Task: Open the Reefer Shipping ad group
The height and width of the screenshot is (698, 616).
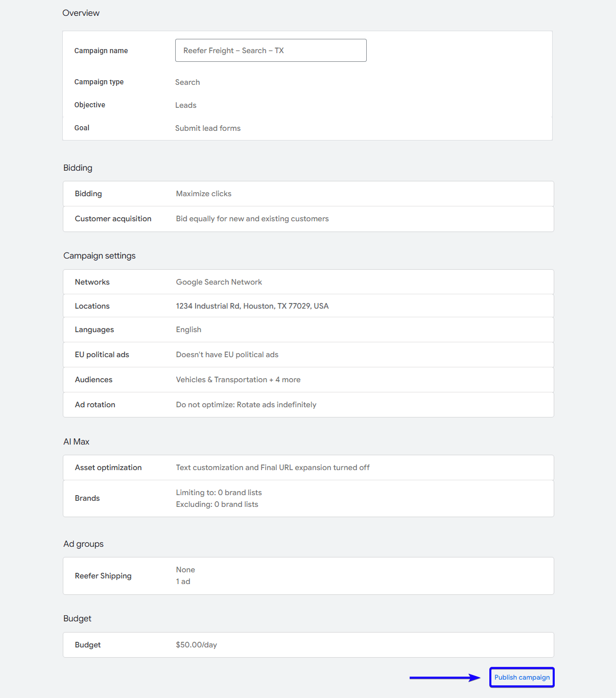Action: 103,575
